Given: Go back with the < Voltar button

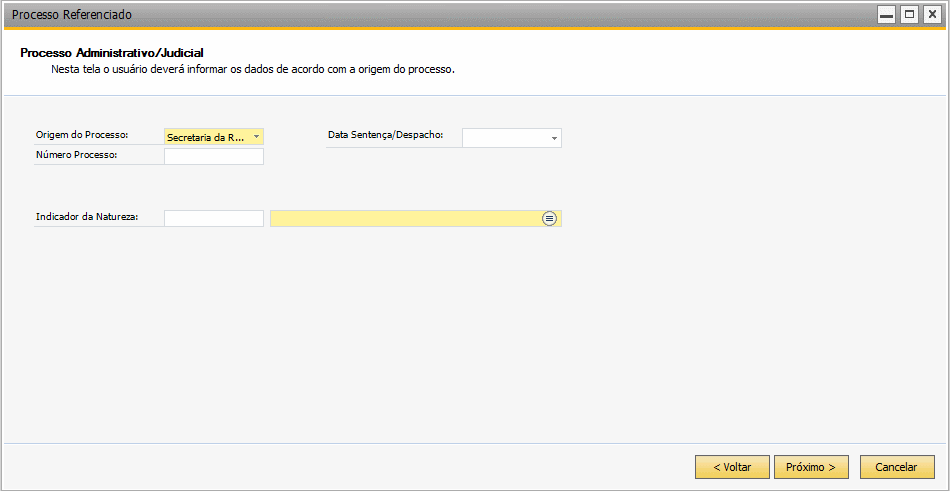Looking at the screenshot, I should (x=732, y=467).
